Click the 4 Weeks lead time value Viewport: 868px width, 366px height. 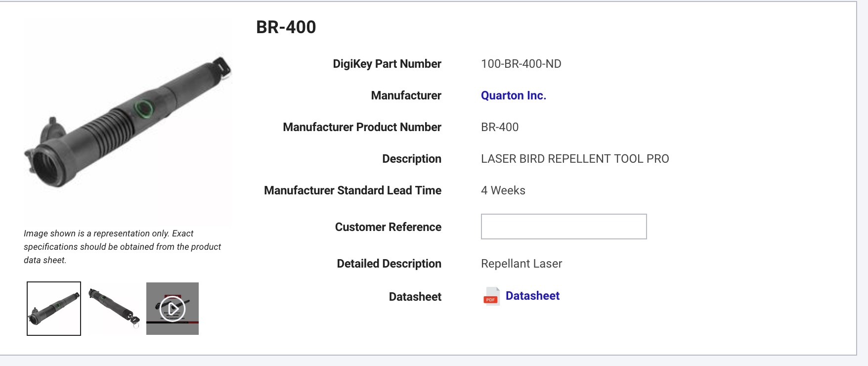coord(503,190)
